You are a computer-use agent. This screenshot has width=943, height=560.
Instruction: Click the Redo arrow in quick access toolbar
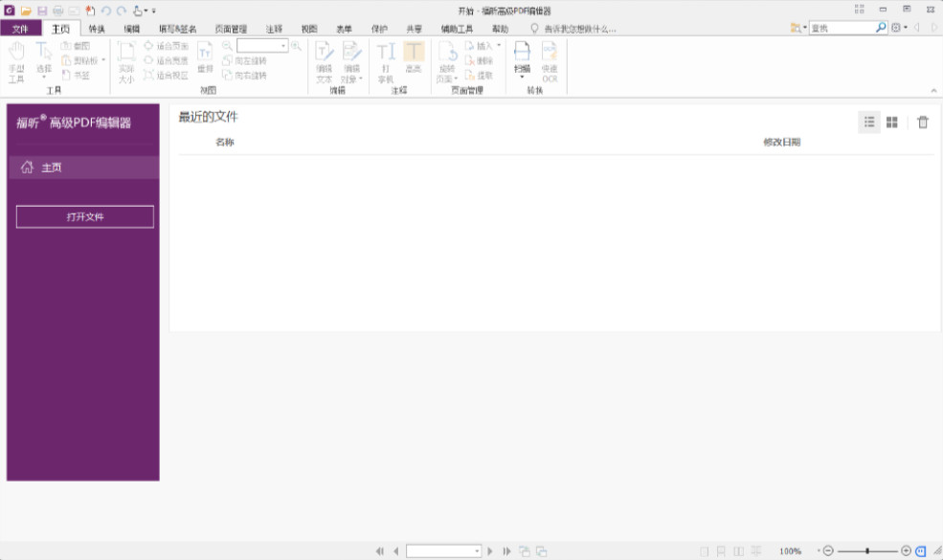point(122,11)
